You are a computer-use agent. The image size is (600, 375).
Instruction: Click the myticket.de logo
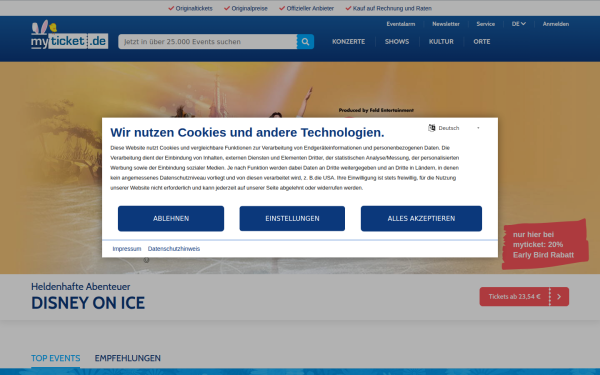[x=69, y=35]
